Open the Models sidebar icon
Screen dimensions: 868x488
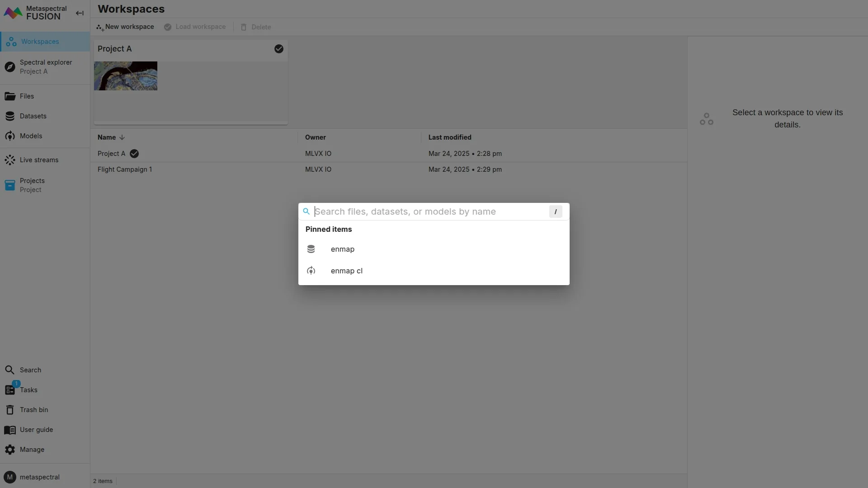10,136
